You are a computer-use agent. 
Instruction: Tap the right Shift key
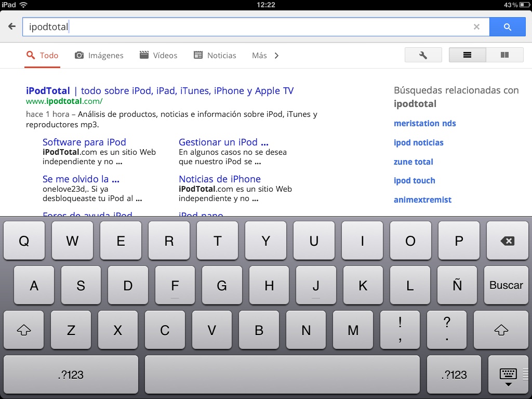point(501,330)
